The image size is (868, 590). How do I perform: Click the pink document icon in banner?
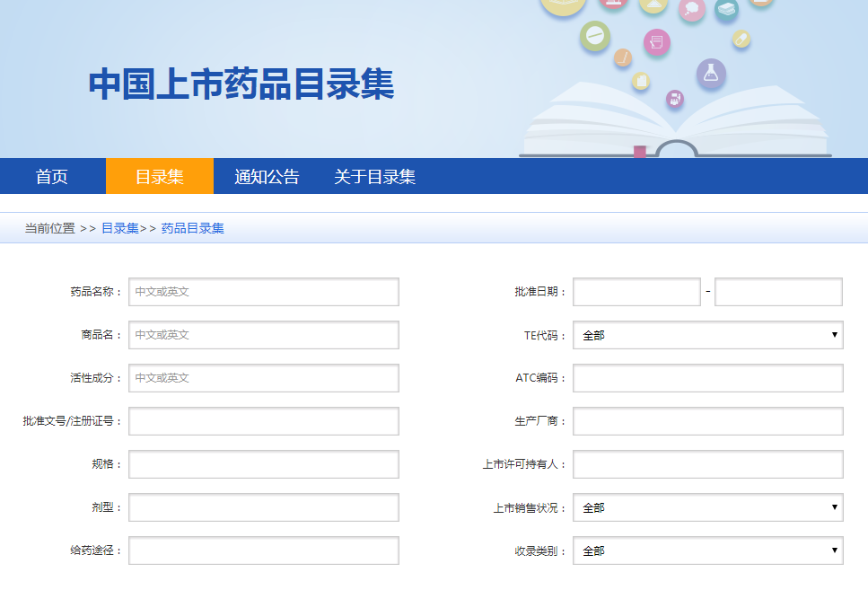(657, 42)
